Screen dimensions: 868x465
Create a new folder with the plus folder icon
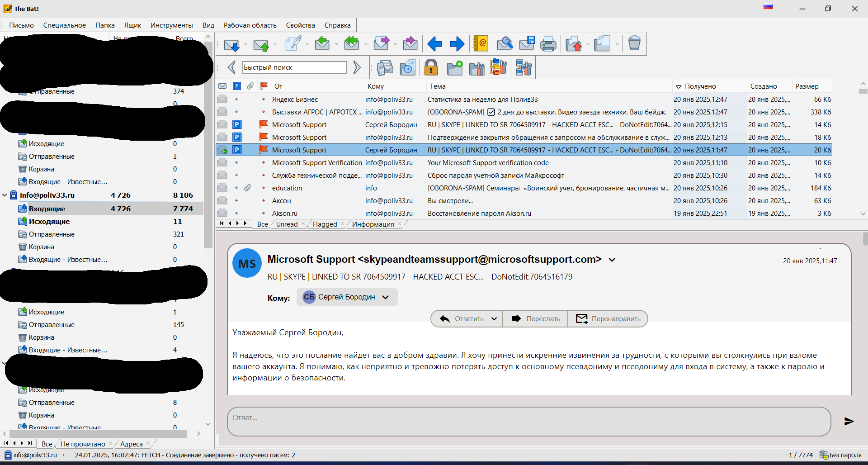(454, 68)
